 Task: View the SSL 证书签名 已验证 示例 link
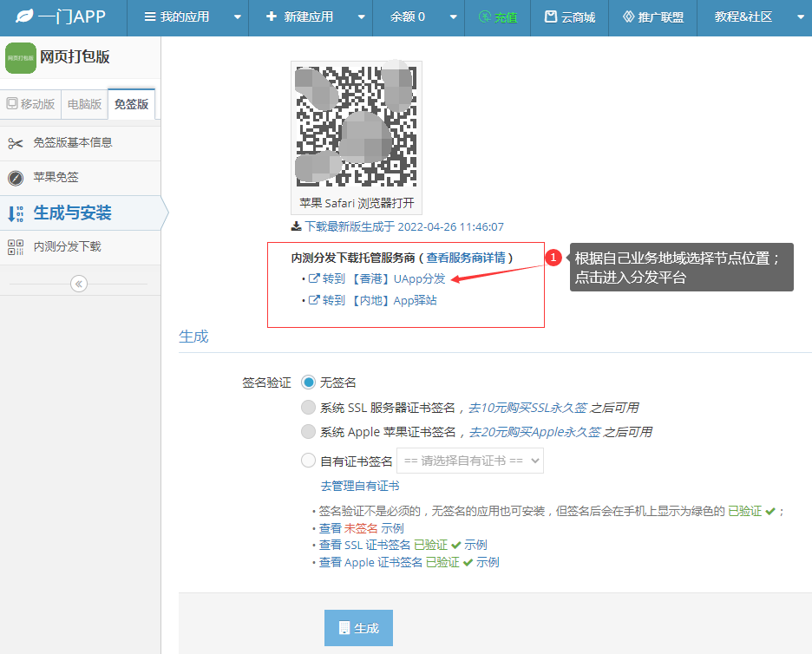pyautogui.click(x=403, y=546)
